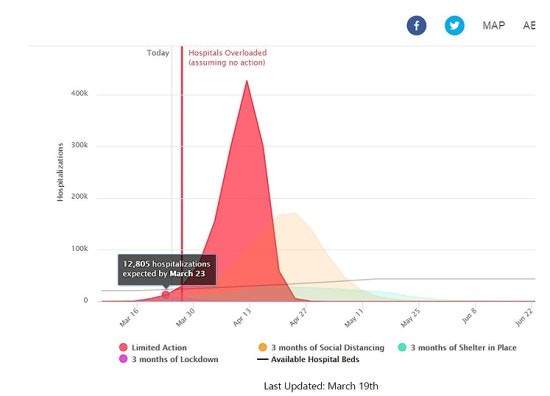Open the partially visible AB menu item

click(529, 25)
